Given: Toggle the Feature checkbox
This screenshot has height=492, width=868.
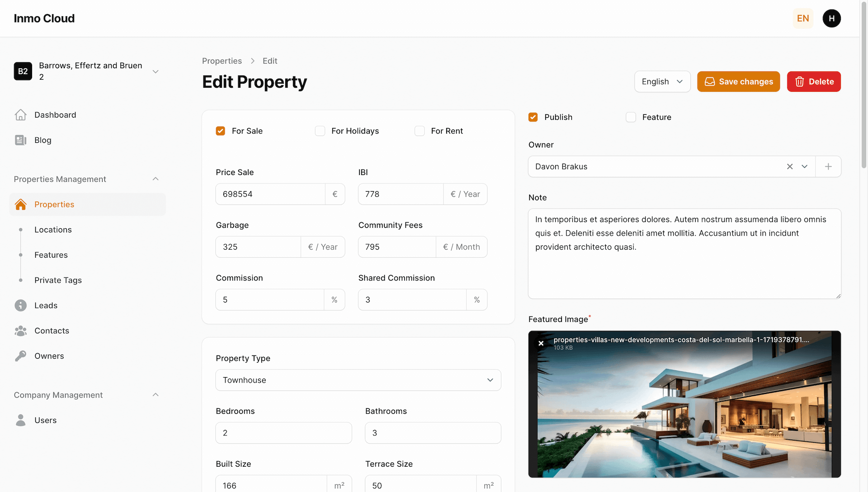Looking at the screenshot, I should pyautogui.click(x=631, y=117).
